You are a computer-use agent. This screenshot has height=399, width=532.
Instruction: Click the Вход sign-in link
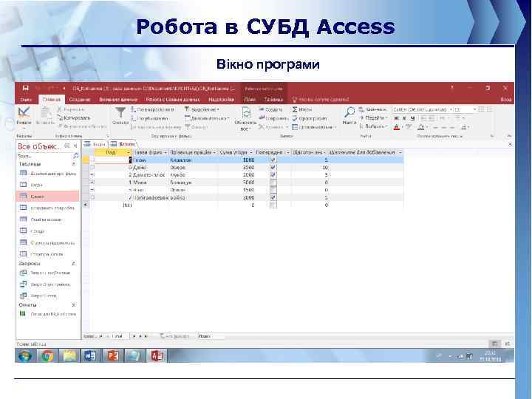506,100
